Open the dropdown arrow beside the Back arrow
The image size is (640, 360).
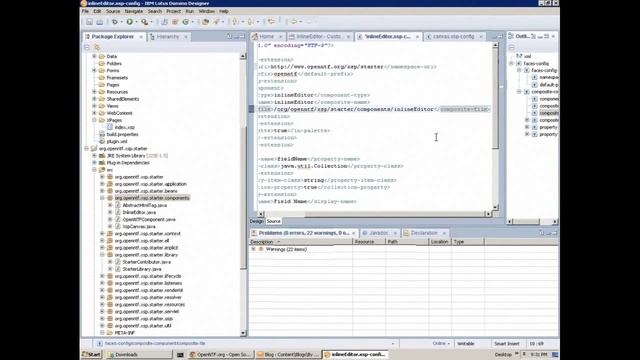tap(300, 22)
